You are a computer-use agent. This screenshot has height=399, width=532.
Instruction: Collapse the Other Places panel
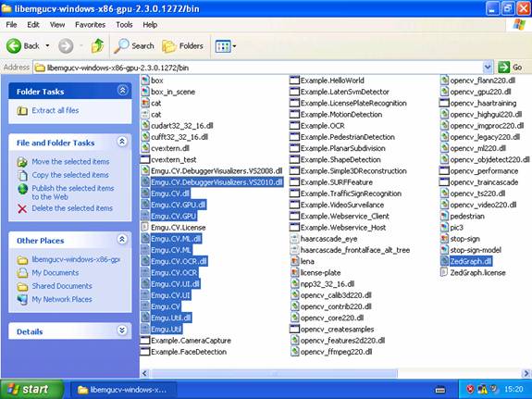coord(122,240)
